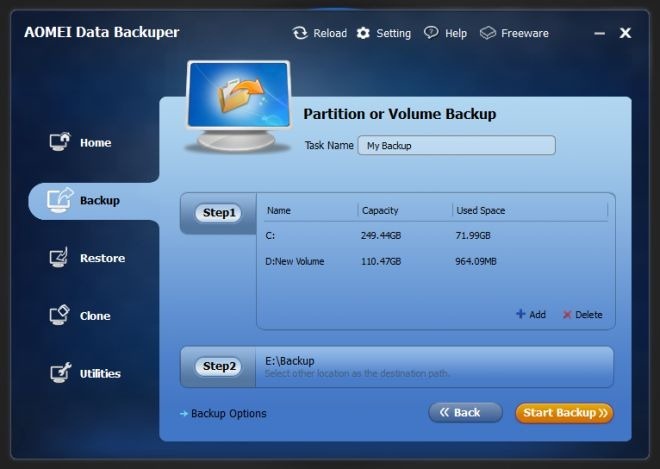660x469 pixels.
Task: Minimize the AOMEI Data Backuper window
Action: 599,33
